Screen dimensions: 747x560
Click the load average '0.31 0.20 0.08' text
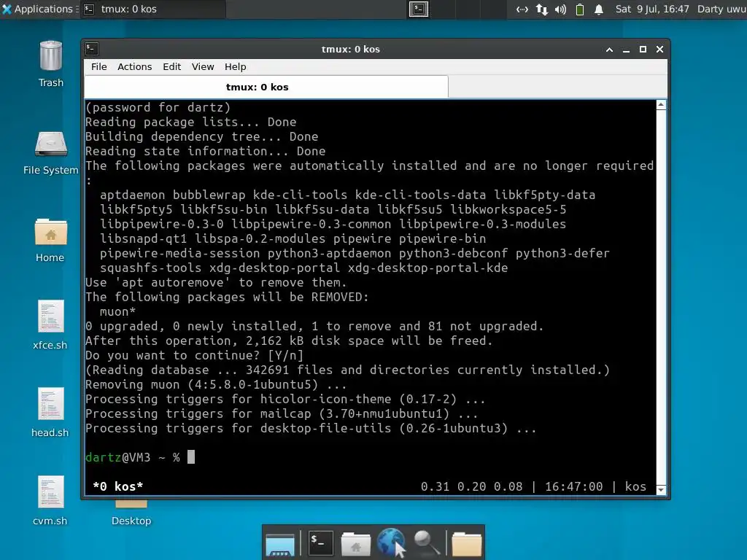click(x=472, y=486)
